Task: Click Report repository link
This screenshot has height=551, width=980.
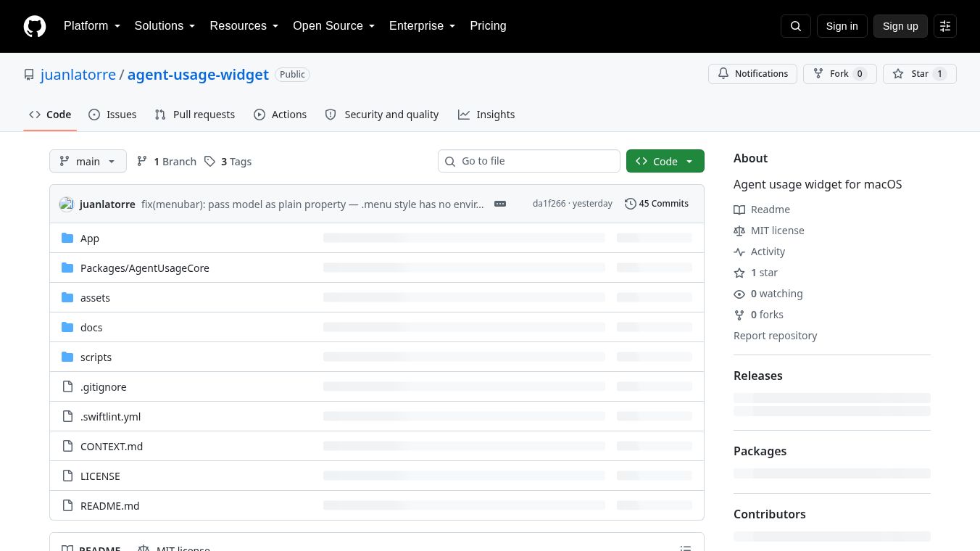Action: pyautogui.click(x=775, y=336)
